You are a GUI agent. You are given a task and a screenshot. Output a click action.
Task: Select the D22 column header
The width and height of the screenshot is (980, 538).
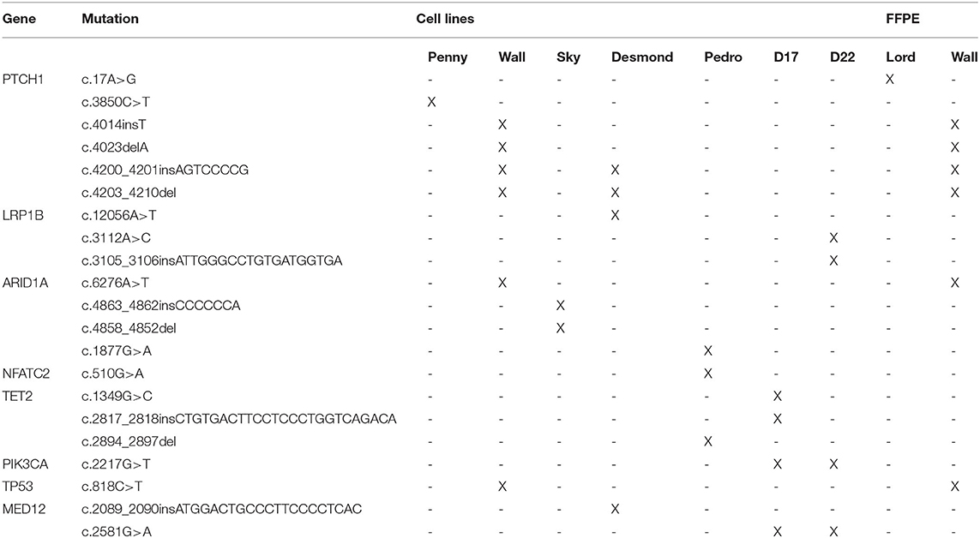pyautogui.click(x=843, y=57)
